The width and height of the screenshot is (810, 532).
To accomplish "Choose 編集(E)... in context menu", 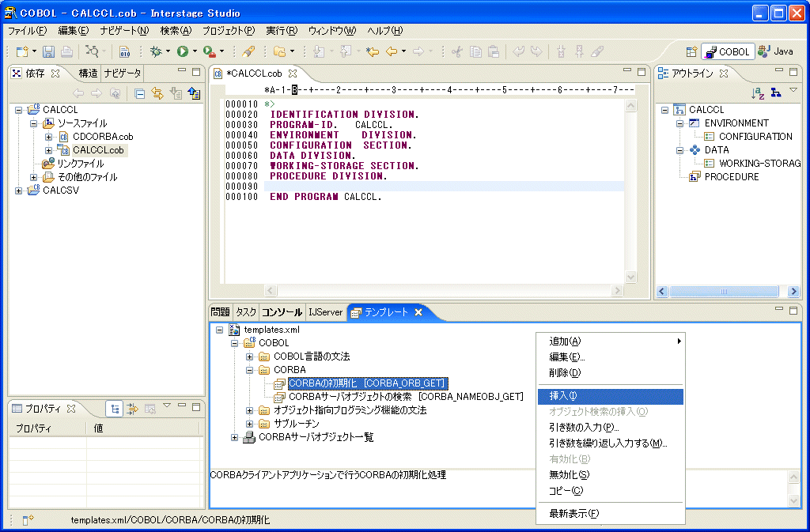I will pos(611,357).
